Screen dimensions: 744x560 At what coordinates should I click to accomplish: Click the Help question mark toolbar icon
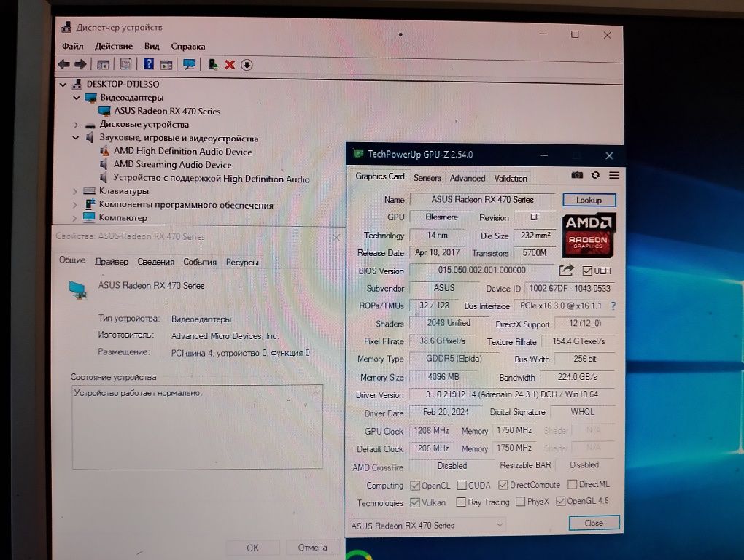pyautogui.click(x=149, y=64)
